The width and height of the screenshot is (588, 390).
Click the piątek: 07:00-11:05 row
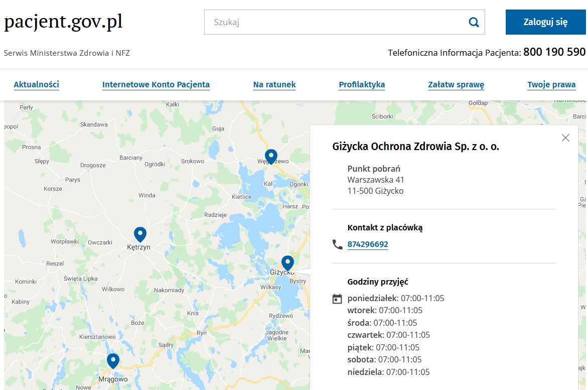pos(383,347)
